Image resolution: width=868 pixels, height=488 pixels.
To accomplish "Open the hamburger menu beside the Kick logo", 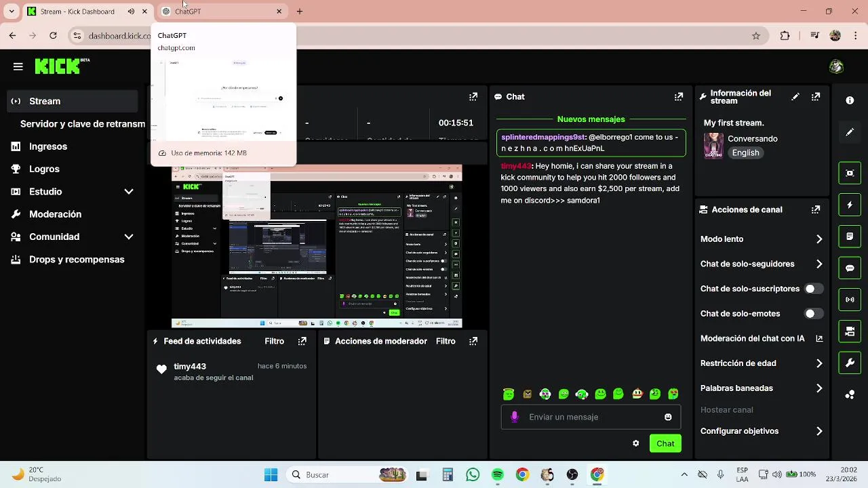I will click(x=18, y=66).
